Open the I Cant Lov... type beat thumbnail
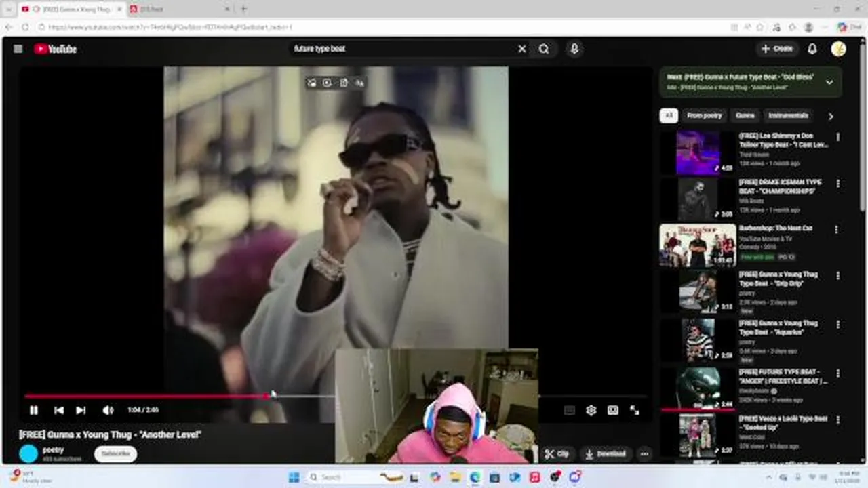Viewport: 868px width, 488px height. pyautogui.click(x=698, y=153)
